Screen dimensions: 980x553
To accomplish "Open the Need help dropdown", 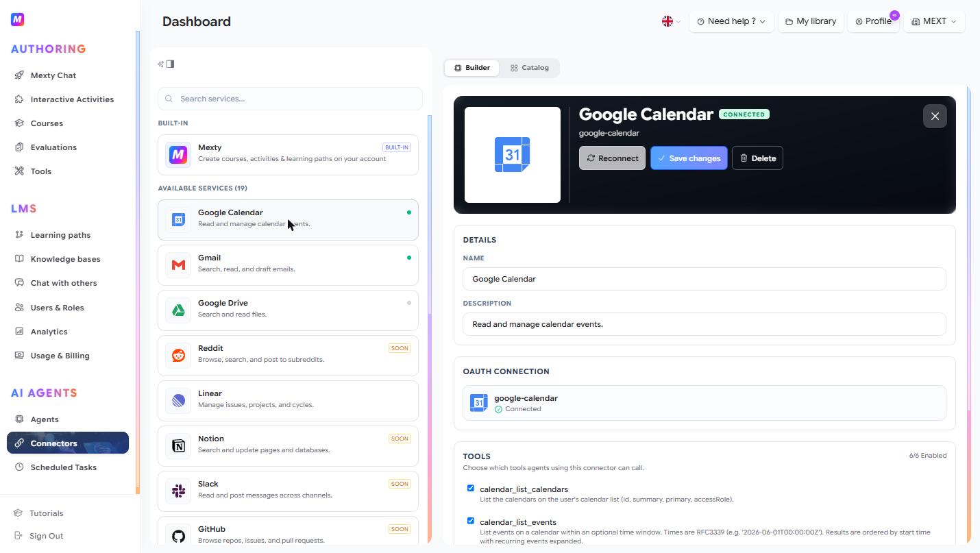I will pos(731,21).
